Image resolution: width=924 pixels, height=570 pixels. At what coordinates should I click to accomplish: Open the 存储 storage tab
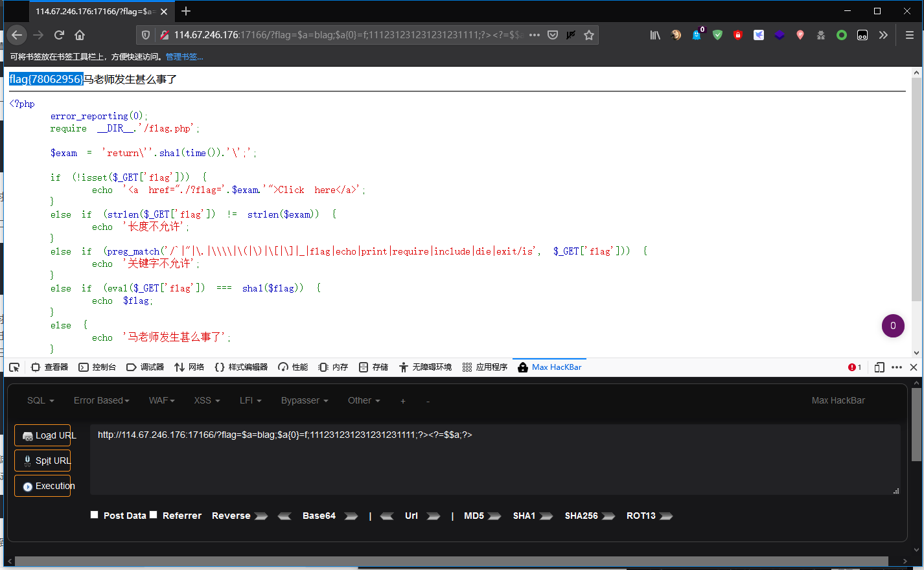point(373,367)
